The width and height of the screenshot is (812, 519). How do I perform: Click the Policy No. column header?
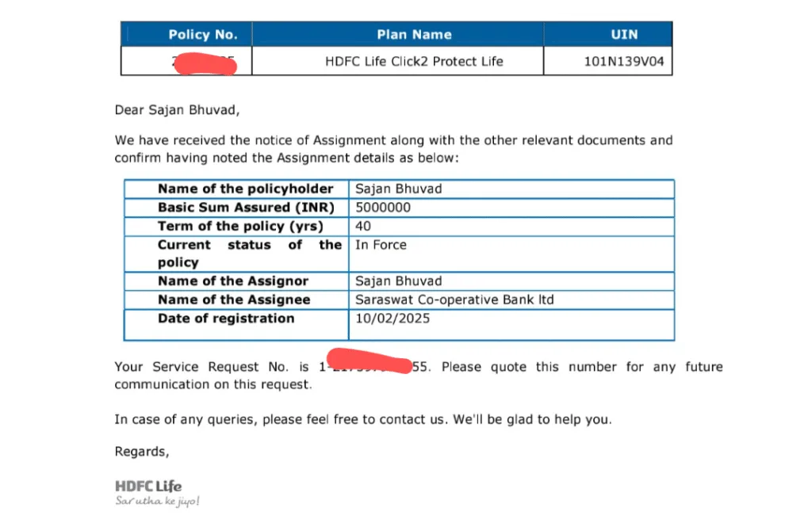point(202,35)
